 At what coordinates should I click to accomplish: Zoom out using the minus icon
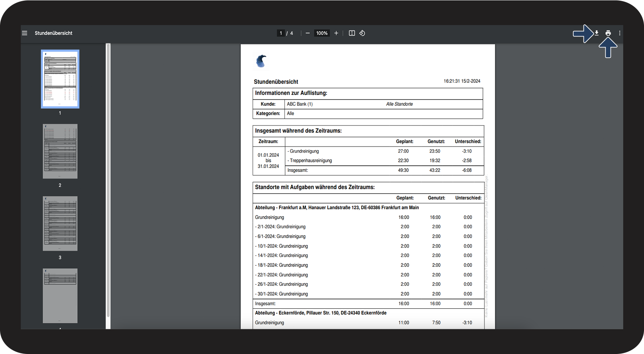click(x=308, y=33)
